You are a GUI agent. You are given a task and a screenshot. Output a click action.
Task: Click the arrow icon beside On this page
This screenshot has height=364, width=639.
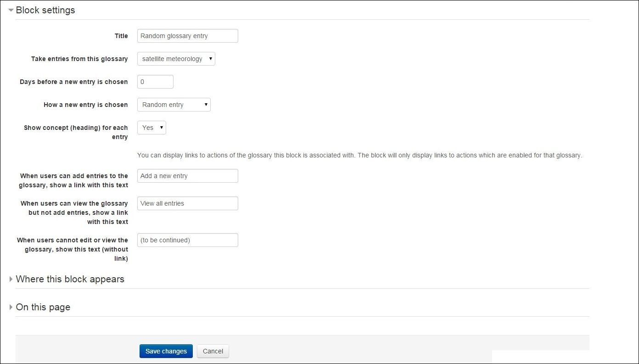[11, 307]
